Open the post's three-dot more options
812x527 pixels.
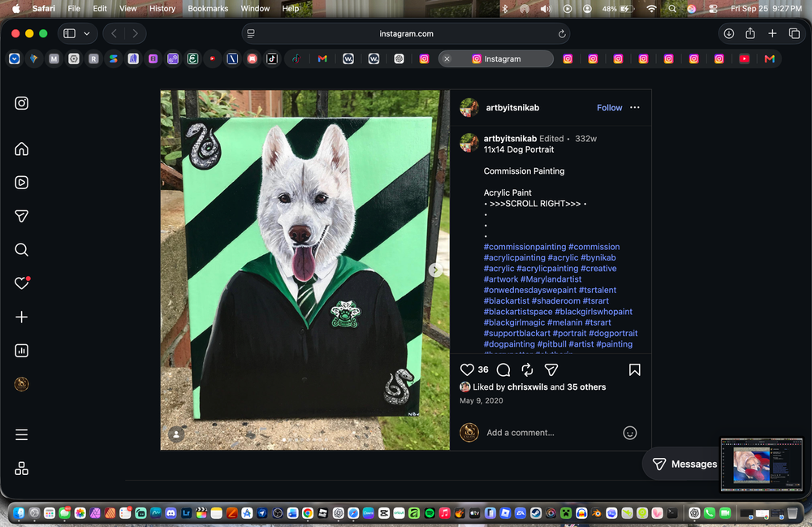pyautogui.click(x=635, y=108)
